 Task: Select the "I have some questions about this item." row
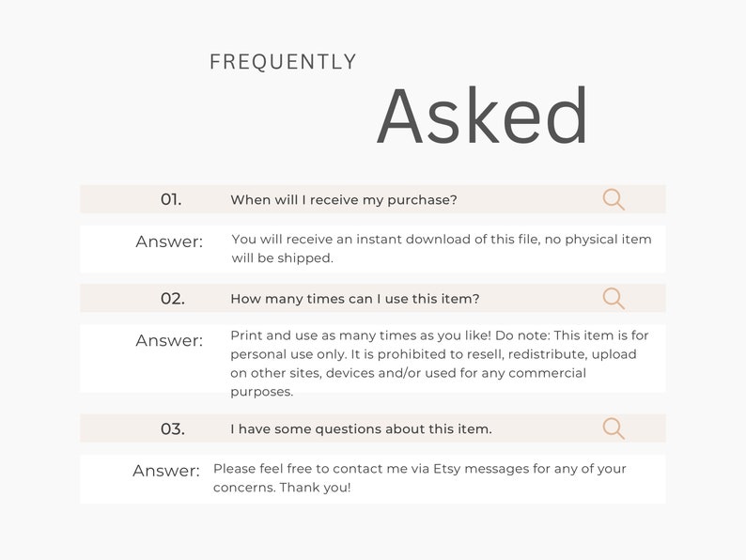coord(372,428)
